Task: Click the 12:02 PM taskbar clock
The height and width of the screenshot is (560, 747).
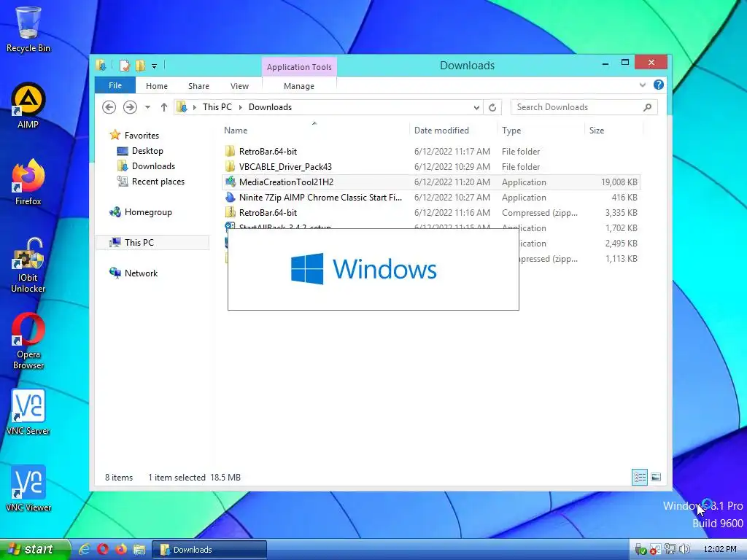Action: (x=720, y=550)
